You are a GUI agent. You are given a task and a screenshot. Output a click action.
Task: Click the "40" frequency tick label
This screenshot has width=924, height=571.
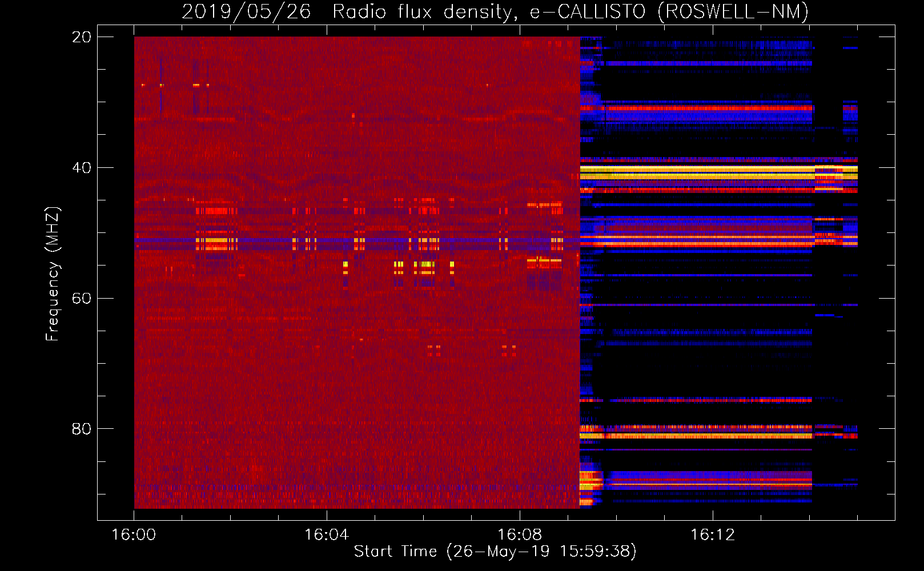tap(82, 168)
